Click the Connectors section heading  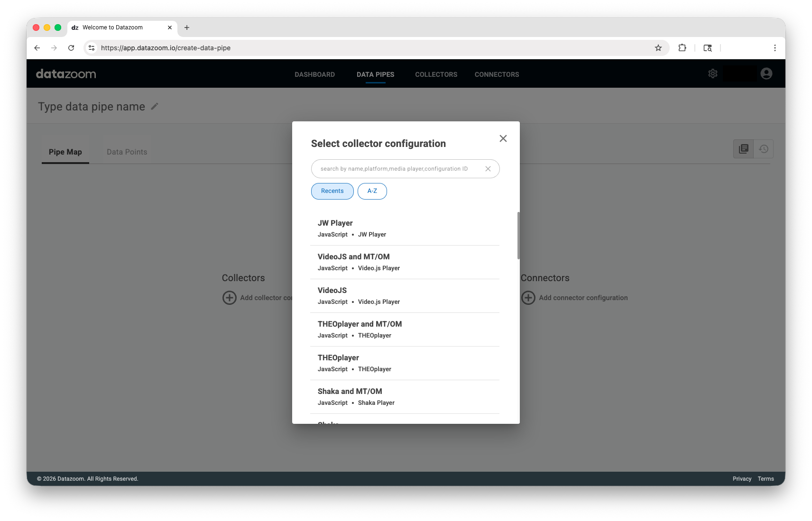[x=545, y=278]
